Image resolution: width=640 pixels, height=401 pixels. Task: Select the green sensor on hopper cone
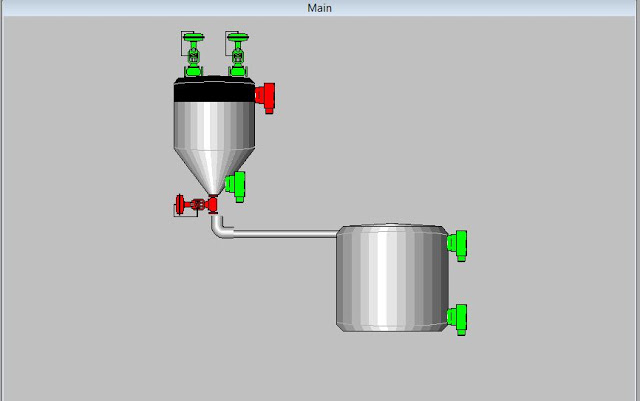236,186
